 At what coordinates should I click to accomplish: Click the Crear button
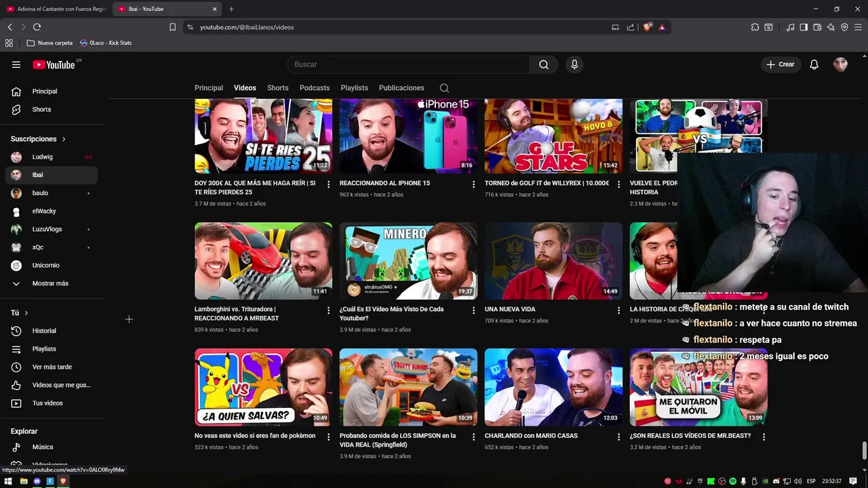click(x=780, y=64)
